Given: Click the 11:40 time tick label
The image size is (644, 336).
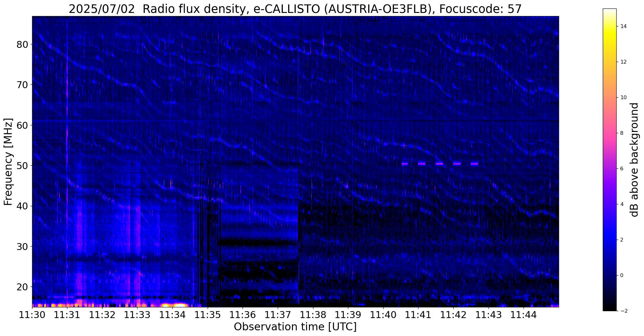Looking at the screenshot, I should click(x=383, y=315).
